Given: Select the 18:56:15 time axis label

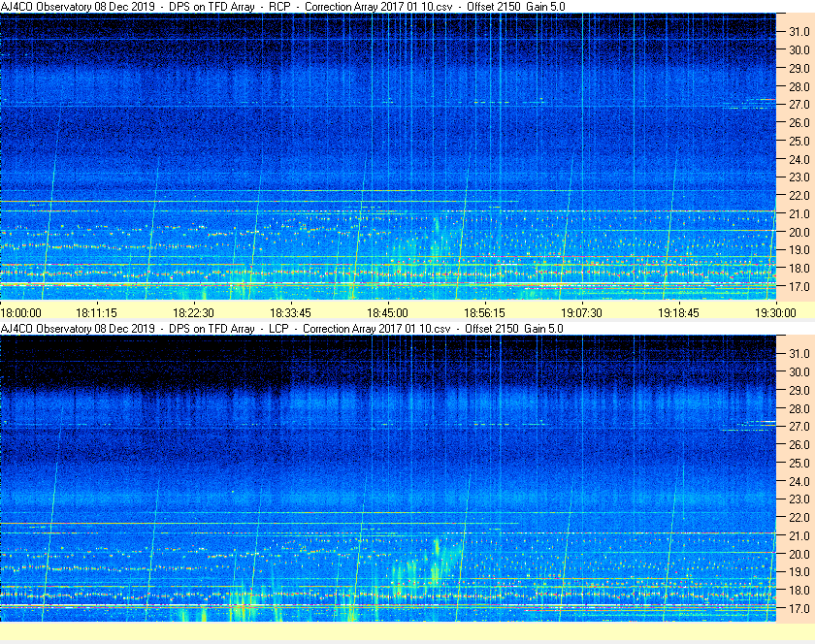Looking at the screenshot, I should pos(484,313).
